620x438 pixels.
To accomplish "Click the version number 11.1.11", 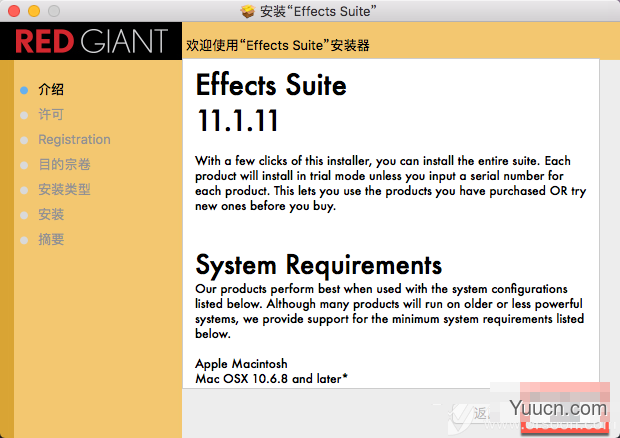I will click(x=238, y=120).
